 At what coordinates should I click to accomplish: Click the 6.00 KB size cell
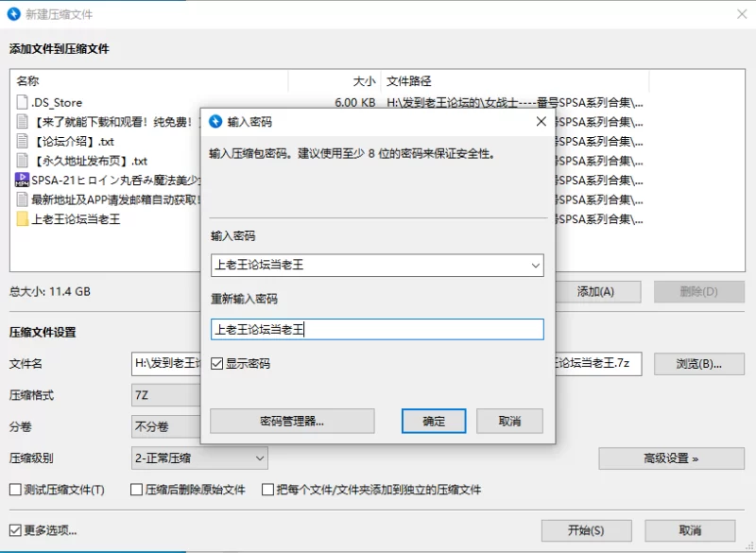click(355, 102)
